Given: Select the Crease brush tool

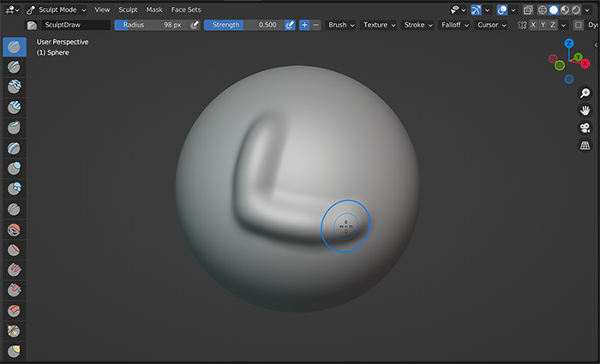Looking at the screenshot, I should coord(15,209).
